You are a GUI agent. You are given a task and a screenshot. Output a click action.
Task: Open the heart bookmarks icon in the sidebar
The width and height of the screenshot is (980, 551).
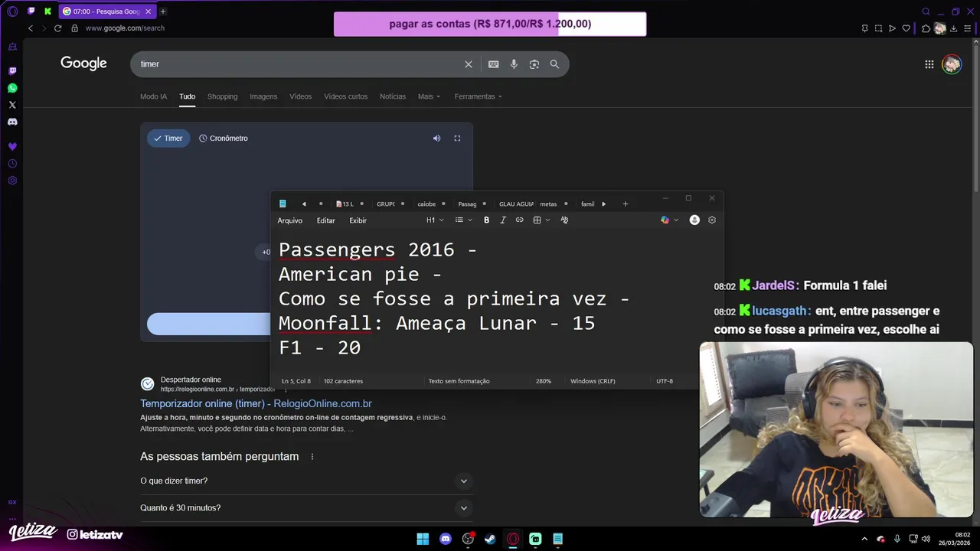[12, 146]
